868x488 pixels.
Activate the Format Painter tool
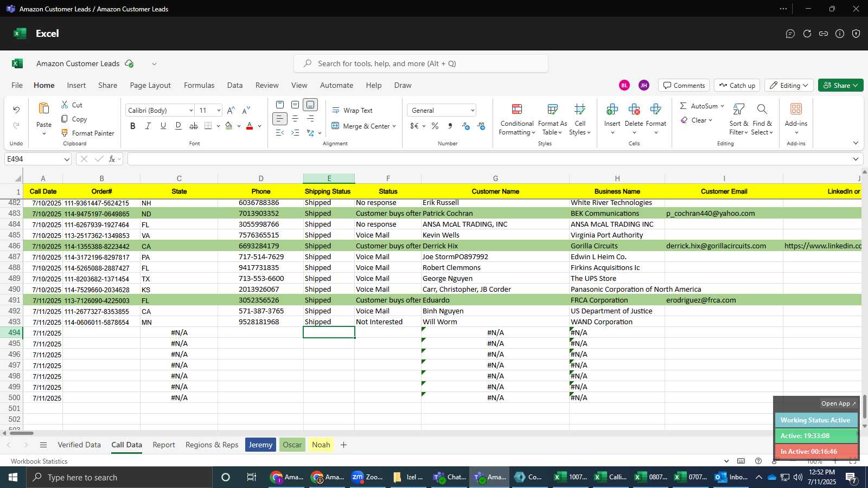point(87,133)
